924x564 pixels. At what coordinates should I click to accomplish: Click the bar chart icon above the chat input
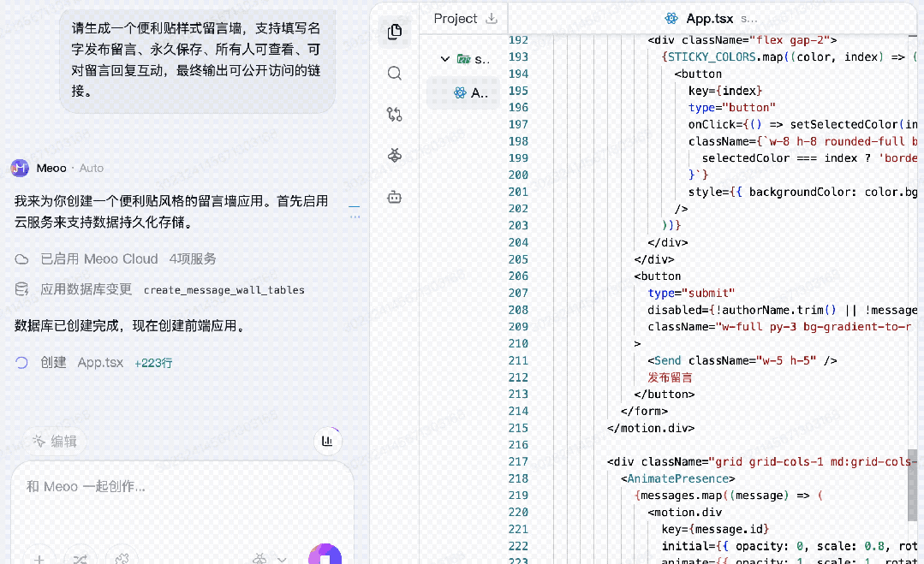pyautogui.click(x=328, y=440)
